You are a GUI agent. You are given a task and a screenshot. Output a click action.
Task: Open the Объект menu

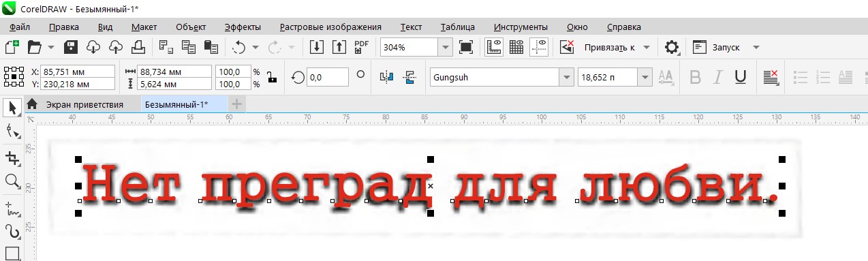click(x=191, y=27)
